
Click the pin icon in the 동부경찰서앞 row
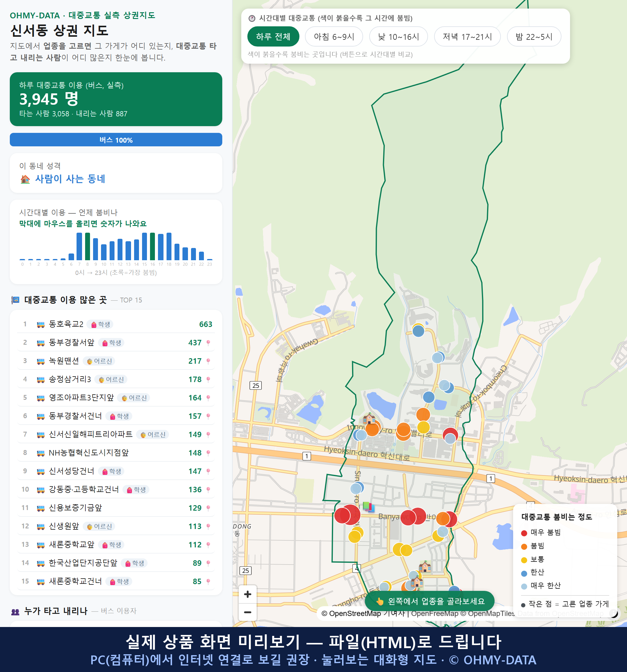tap(208, 343)
